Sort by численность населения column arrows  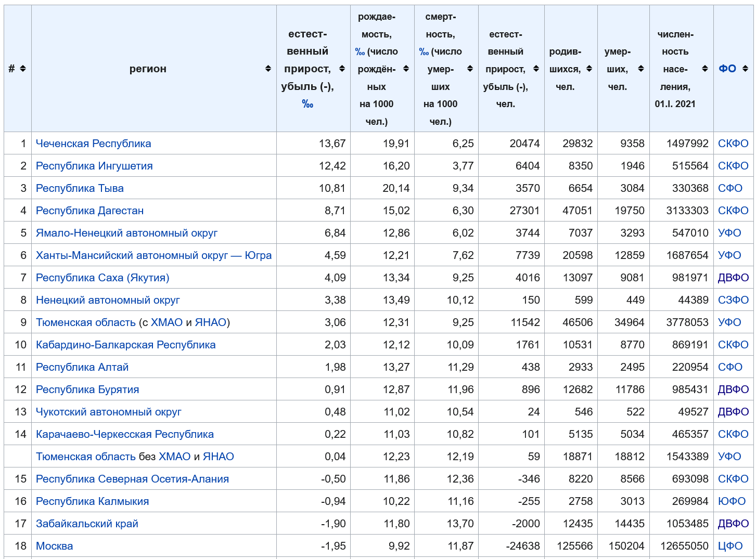click(705, 69)
